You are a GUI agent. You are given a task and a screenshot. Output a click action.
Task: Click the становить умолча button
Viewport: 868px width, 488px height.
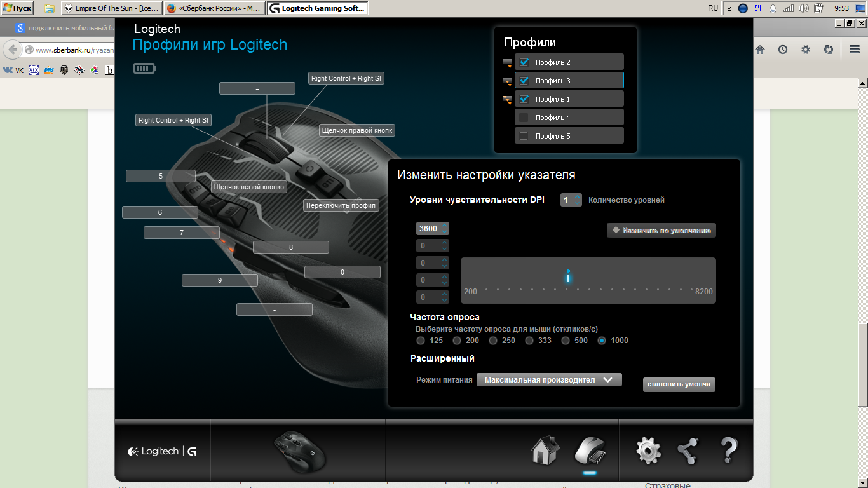coord(679,384)
